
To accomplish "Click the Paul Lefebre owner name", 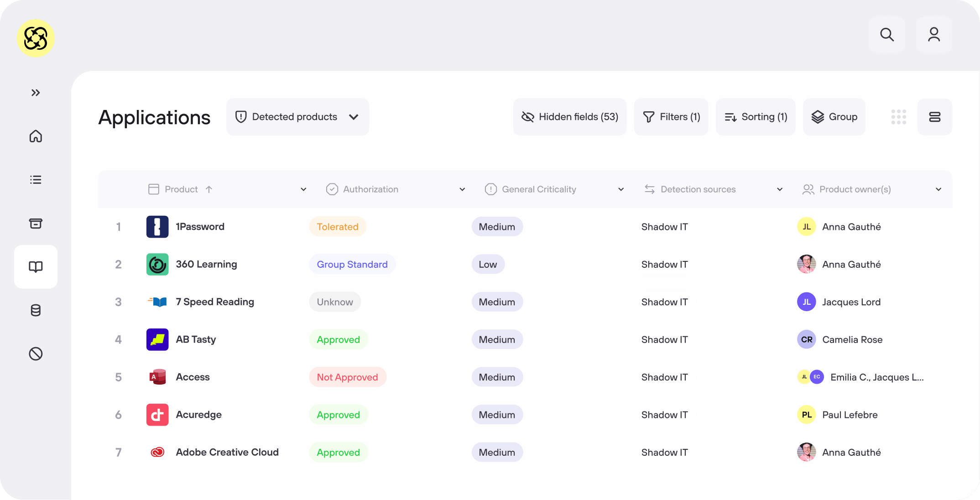I will (x=850, y=415).
